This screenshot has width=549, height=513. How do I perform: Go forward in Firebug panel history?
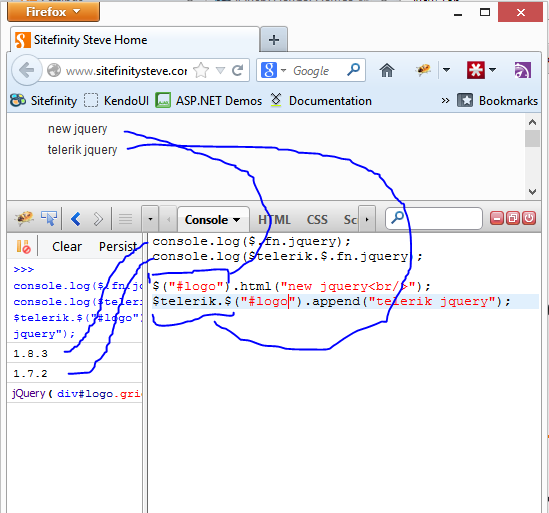tap(98, 219)
